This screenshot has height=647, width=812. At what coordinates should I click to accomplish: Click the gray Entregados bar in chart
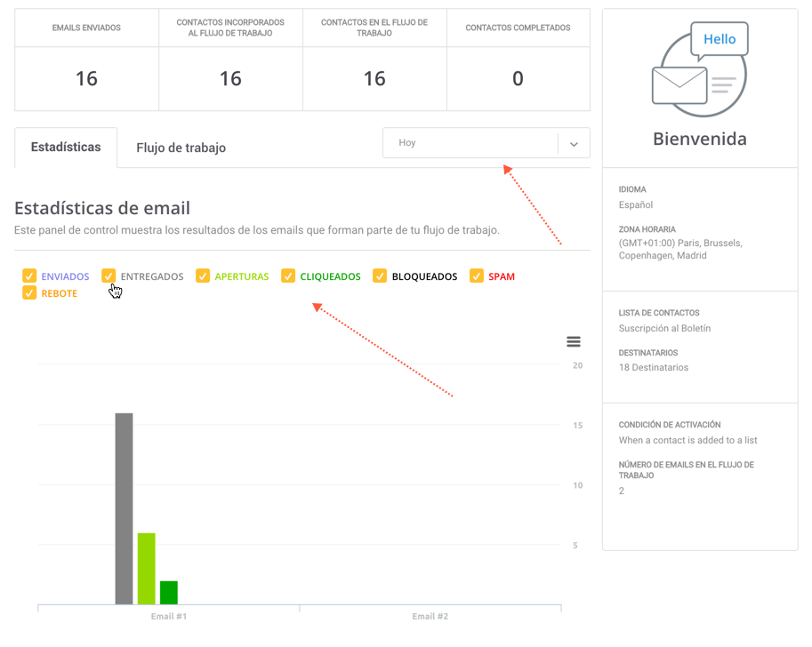click(x=125, y=508)
